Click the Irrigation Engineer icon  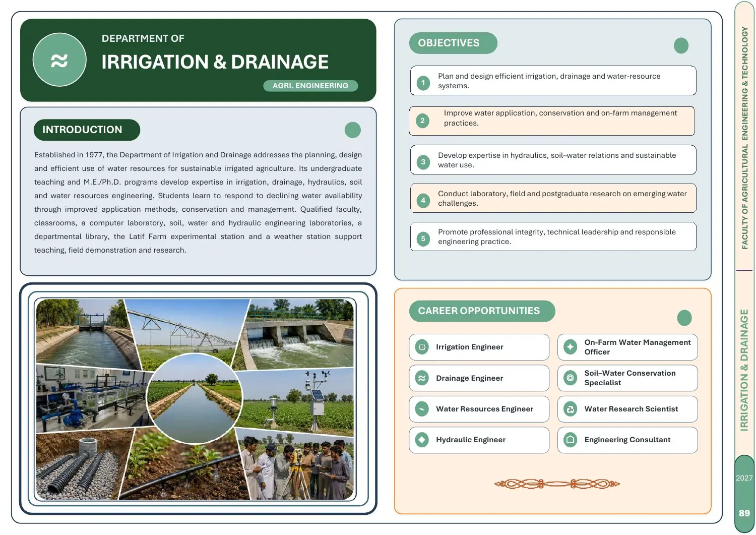[422, 347]
